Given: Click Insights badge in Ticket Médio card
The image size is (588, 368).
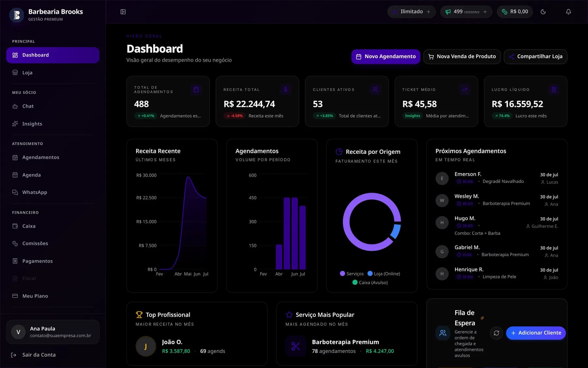Looking at the screenshot, I should coord(413,116).
